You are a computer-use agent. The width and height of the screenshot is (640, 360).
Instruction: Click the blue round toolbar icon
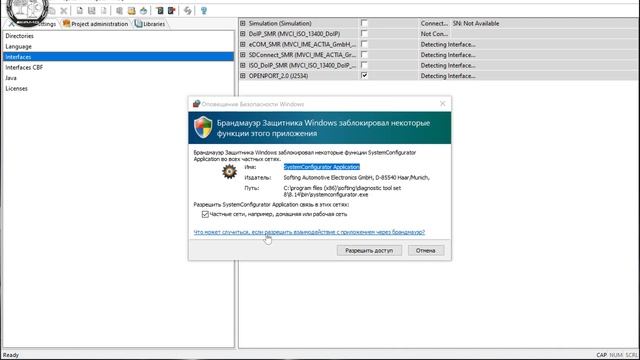[143, 11]
